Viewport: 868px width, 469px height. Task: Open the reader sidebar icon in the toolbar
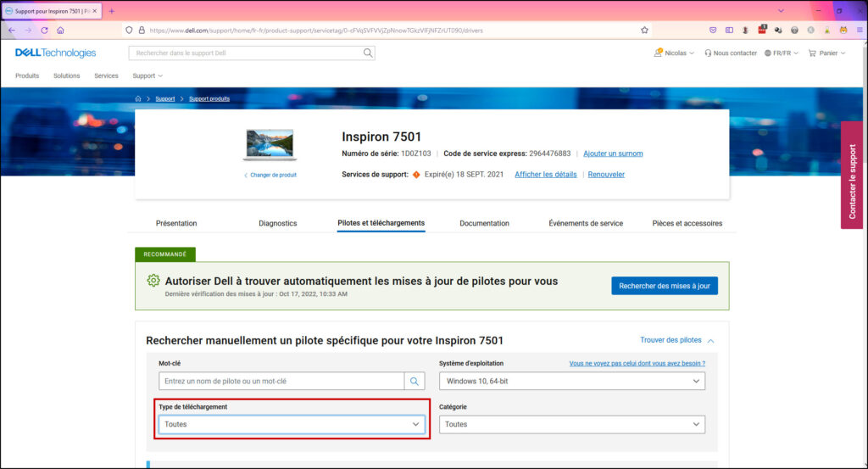tap(729, 31)
